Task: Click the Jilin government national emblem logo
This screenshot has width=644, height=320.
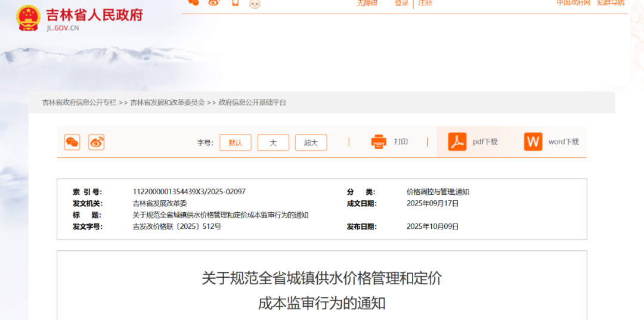Action: tap(29, 18)
